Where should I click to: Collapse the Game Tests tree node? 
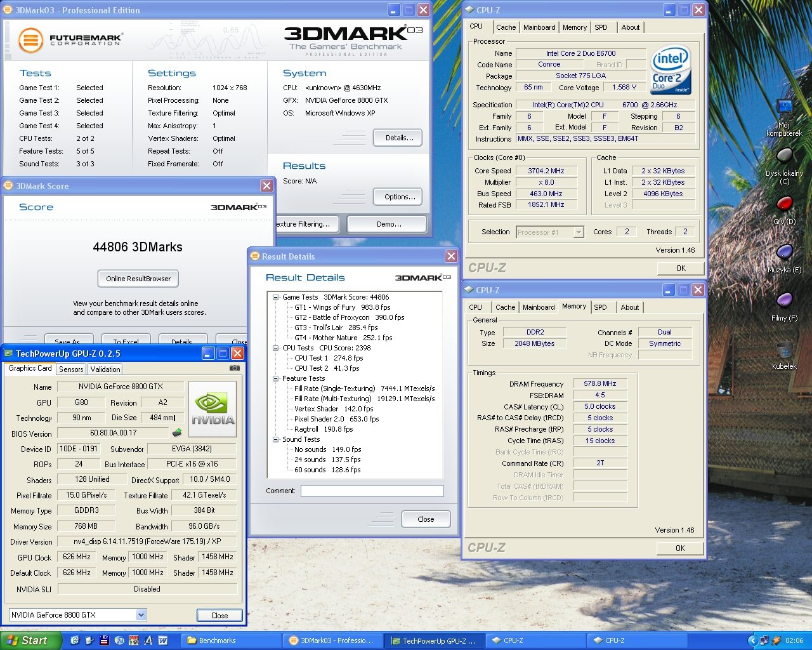tap(275, 297)
